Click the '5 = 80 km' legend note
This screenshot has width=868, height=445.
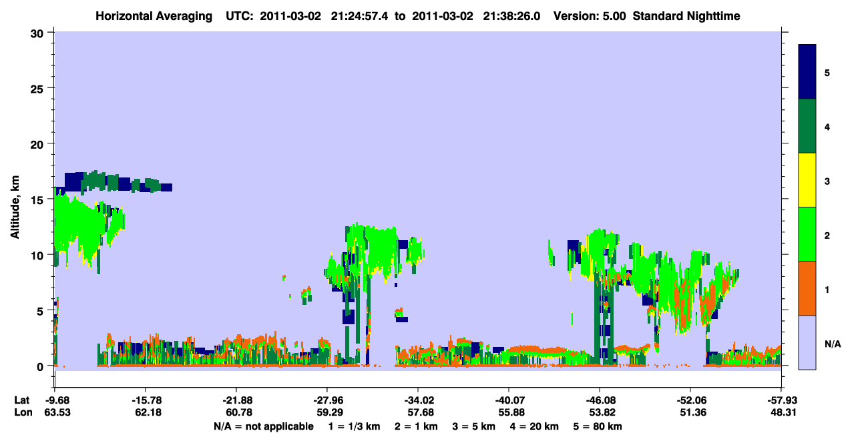coord(598,426)
